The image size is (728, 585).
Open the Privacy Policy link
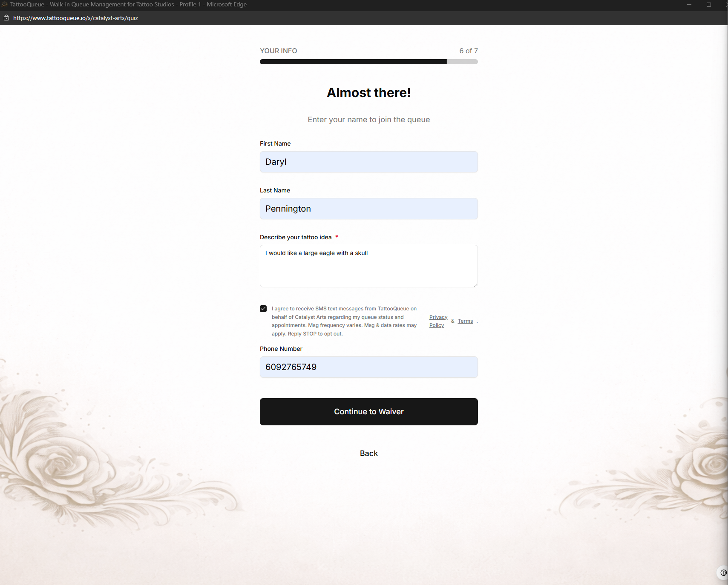(438, 321)
